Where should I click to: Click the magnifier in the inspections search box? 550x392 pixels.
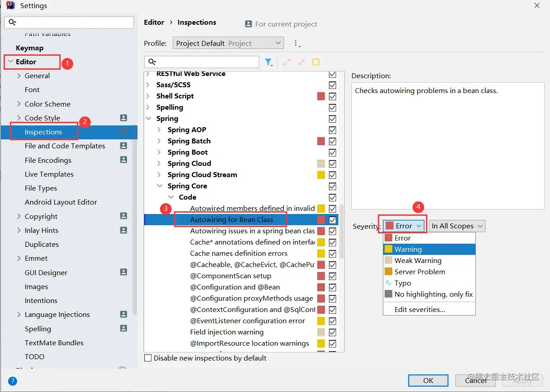point(152,62)
